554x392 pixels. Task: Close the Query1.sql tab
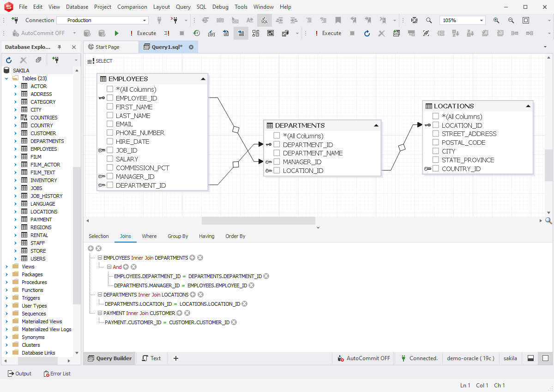coord(191,47)
